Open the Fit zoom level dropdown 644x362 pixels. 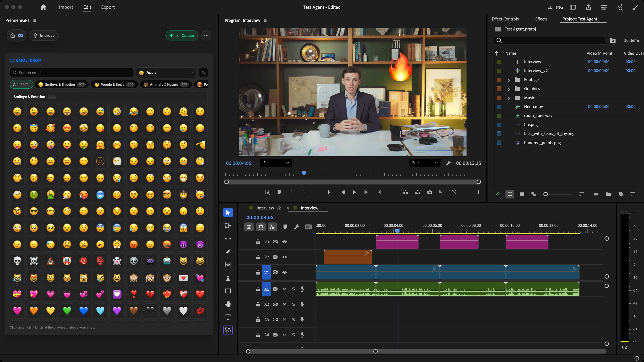[x=276, y=163]
